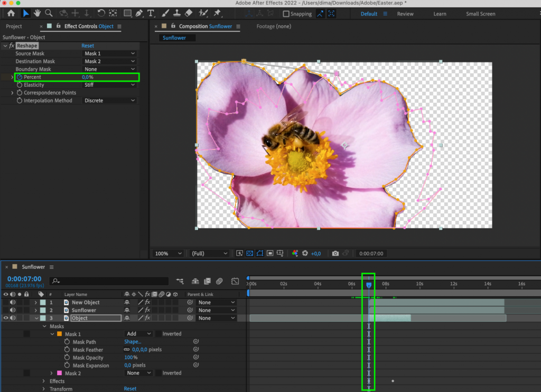Switch to the Footage tab
This screenshot has width=541, height=392.
pos(273,26)
